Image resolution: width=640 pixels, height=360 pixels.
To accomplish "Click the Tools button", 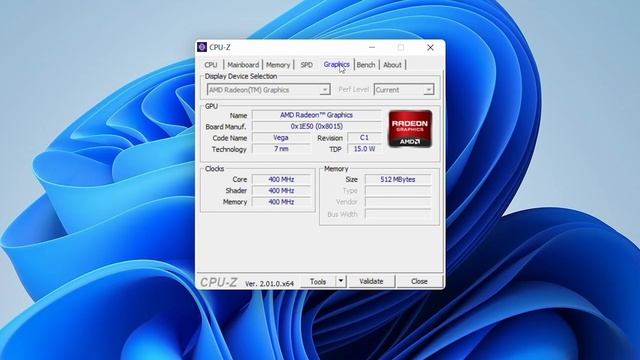I will 318,282.
